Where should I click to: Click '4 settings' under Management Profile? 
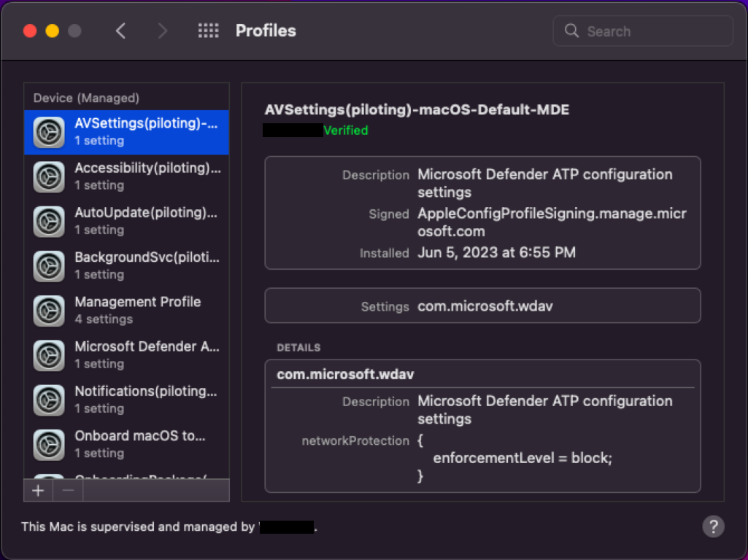(104, 319)
